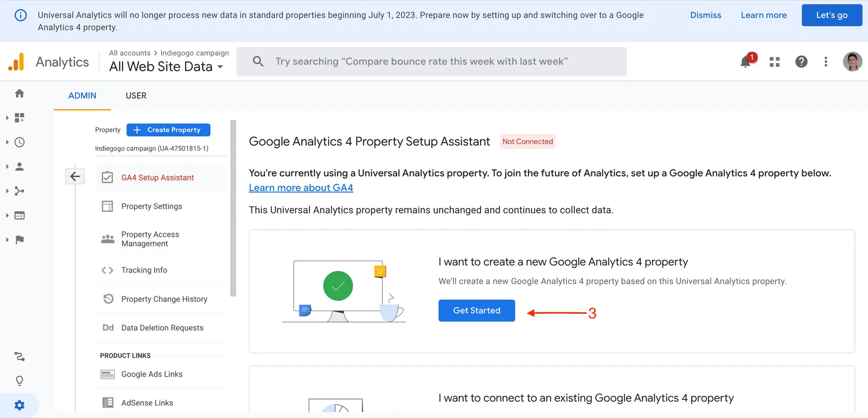This screenshot has height=418, width=868.
Task: Open the Admin gear icon
Action: pyautogui.click(x=20, y=405)
